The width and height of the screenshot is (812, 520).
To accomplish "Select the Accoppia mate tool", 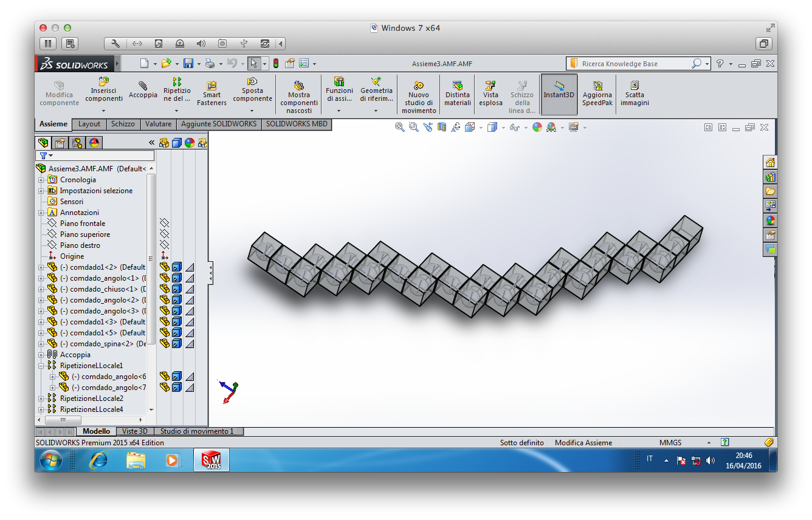I will coord(143,90).
